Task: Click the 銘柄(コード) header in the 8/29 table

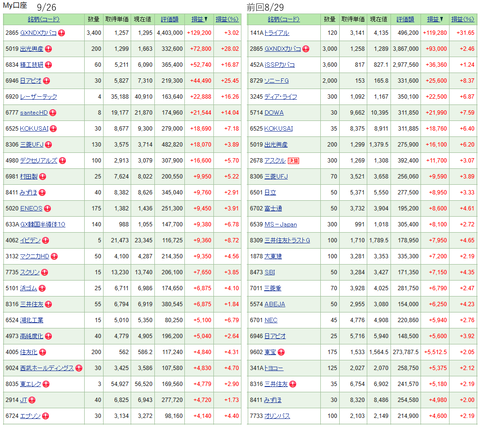Action: (284, 19)
